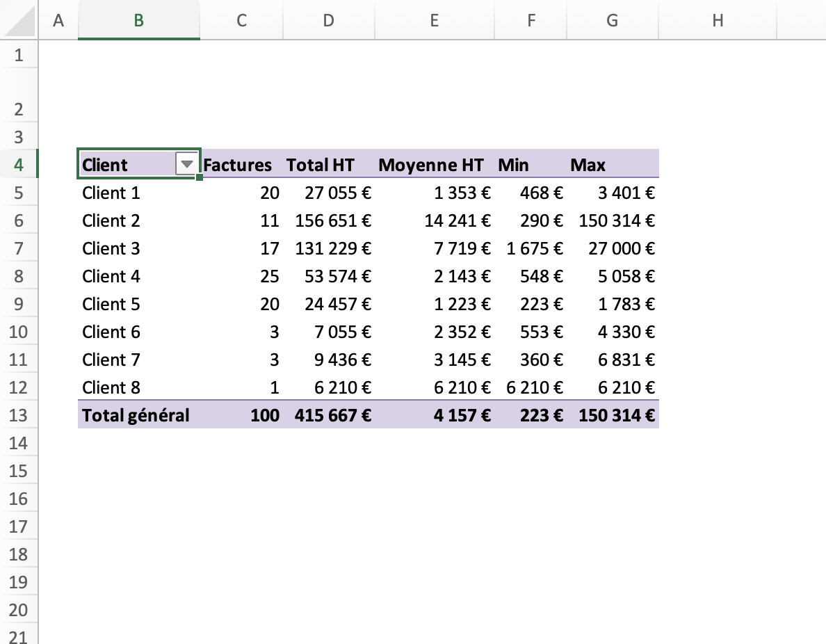Image resolution: width=826 pixels, height=644 pixels.
Task: Click the 1 783 € maximum cell
Action: [x=612, y=304]
